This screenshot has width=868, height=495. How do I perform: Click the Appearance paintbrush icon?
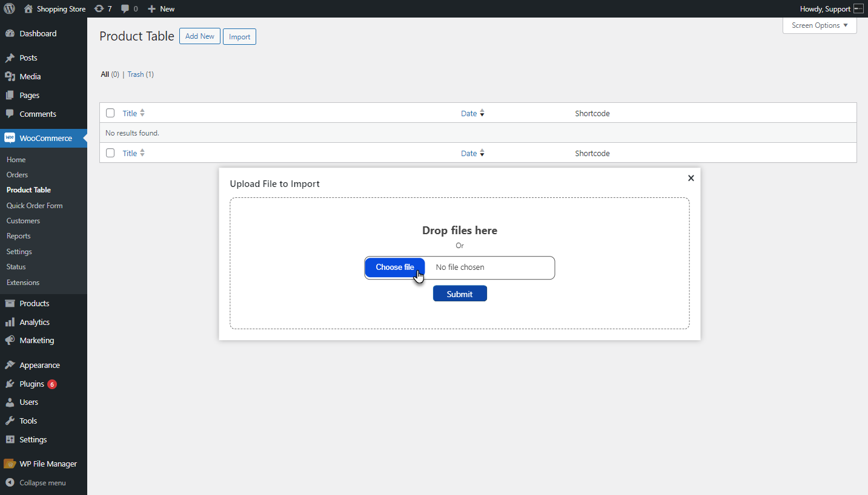(10, 366)
